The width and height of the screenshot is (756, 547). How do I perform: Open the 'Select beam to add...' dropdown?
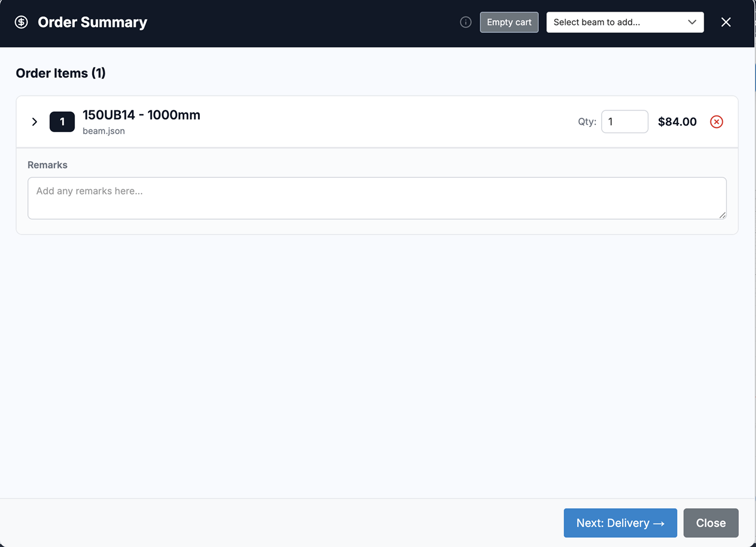[x=619, y=22]
